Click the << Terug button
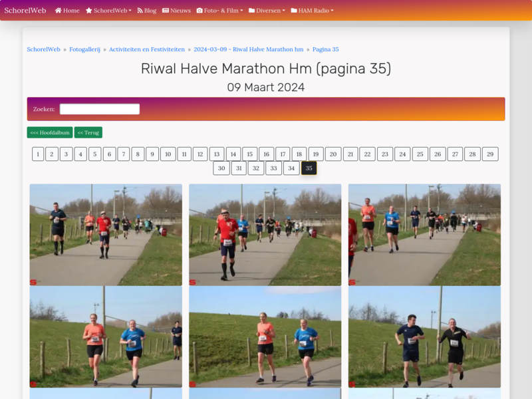The width and height of the screenshot is (532, 399). point(88,132)
